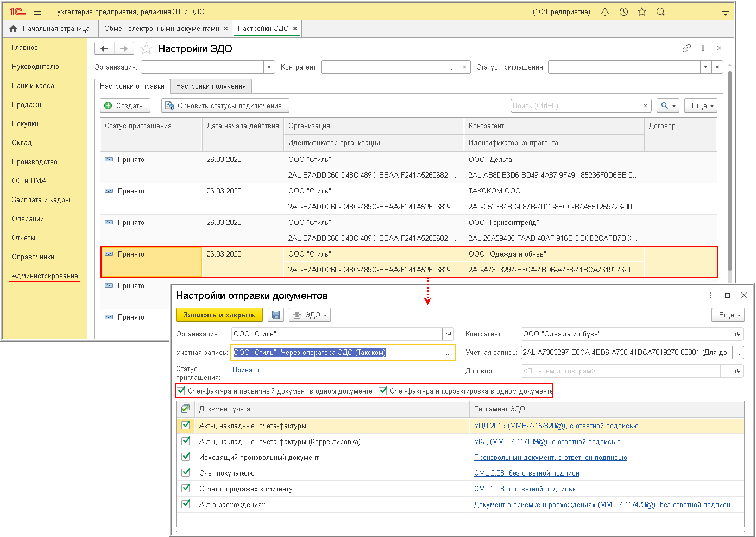Click Записать и закрыть button
Viewport: 756px width, 537px height.
pyautogui.click(x=219, y=315)
